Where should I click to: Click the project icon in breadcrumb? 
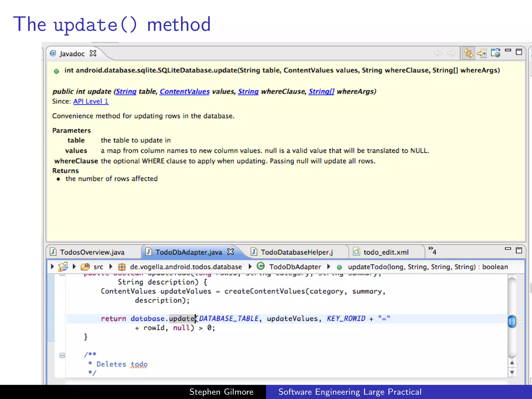(63, 267)
